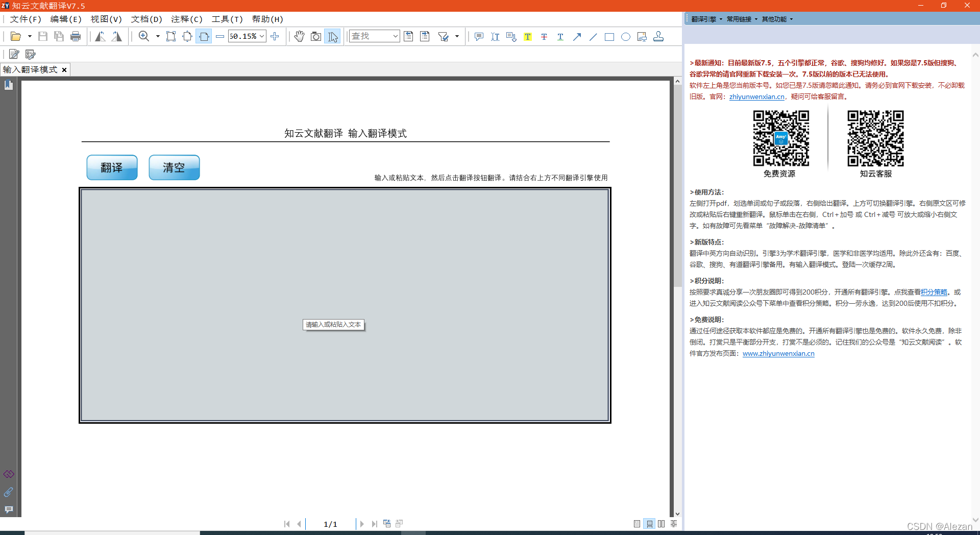Image resolution: width=980 pixels, height=535 pixels.
Task: Open the 帮助(H) menu
Action: 267,19
